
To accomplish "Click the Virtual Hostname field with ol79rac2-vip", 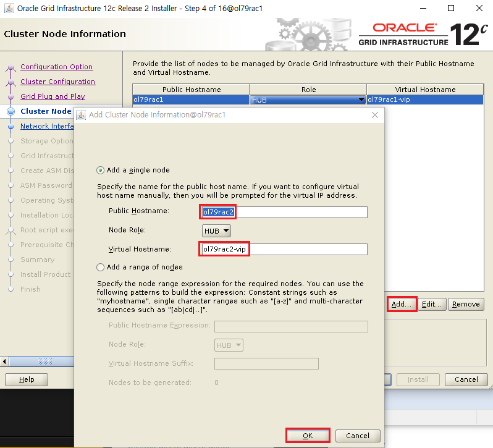I will pos(284,249).
